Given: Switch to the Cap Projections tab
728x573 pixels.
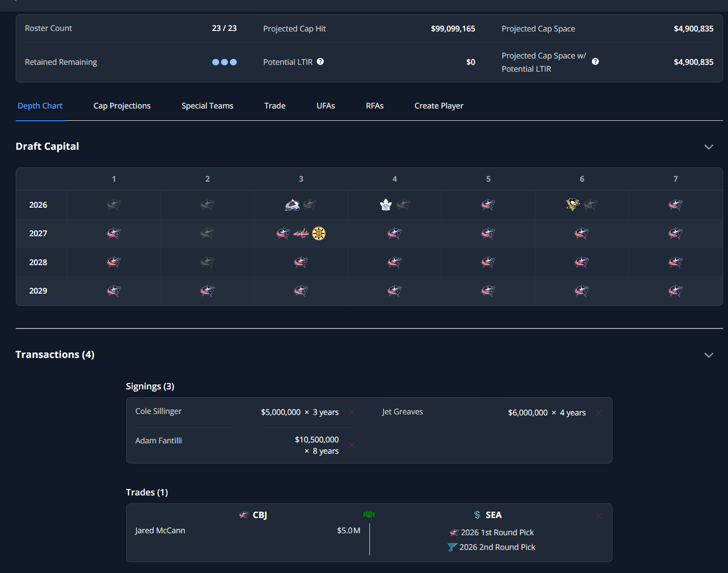Looking at the screenshot, I should pyautogui.click(x=122, y=106).
